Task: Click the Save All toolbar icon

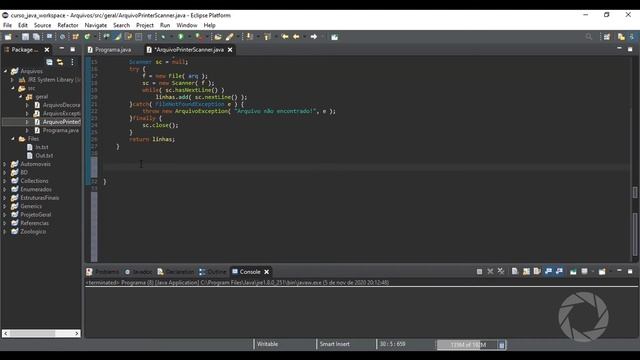Action: tap(36, 37)
